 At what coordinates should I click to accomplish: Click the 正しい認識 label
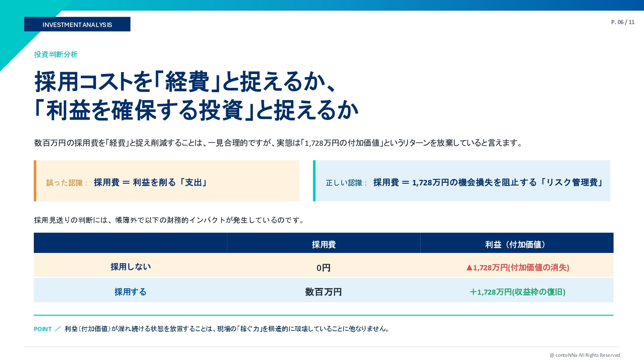(346, 183)
